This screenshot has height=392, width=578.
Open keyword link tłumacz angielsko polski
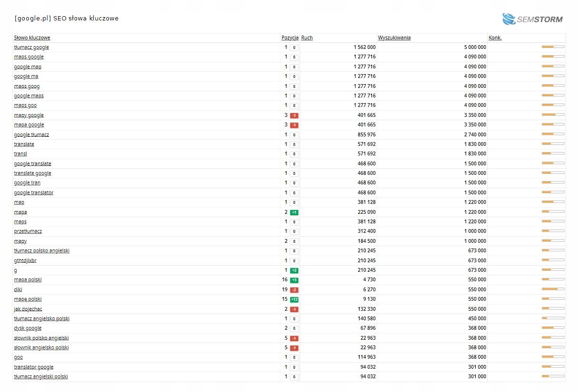point(42,319)
